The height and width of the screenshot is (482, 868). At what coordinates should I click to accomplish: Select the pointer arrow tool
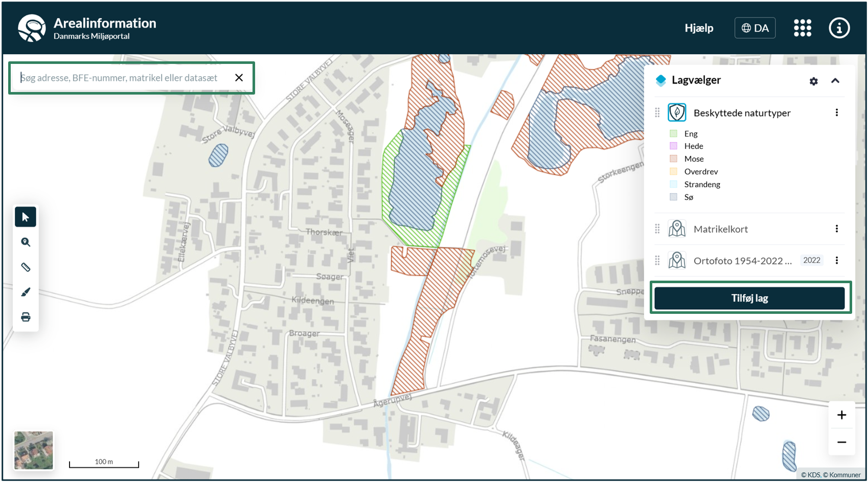26,217
